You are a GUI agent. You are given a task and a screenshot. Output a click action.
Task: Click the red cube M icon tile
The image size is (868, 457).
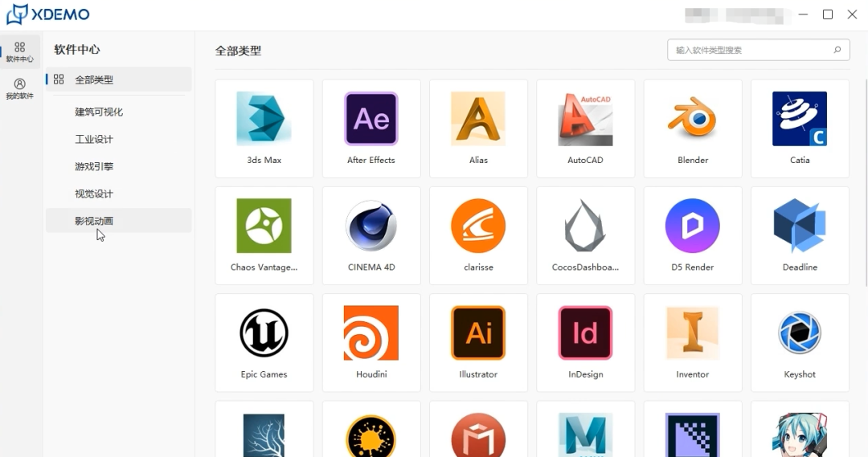[478, 430]
